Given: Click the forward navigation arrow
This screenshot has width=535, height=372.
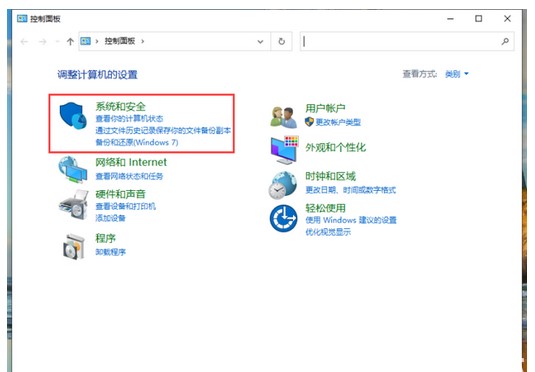Looking at the screenshot, I should click(x=43, y=42).
